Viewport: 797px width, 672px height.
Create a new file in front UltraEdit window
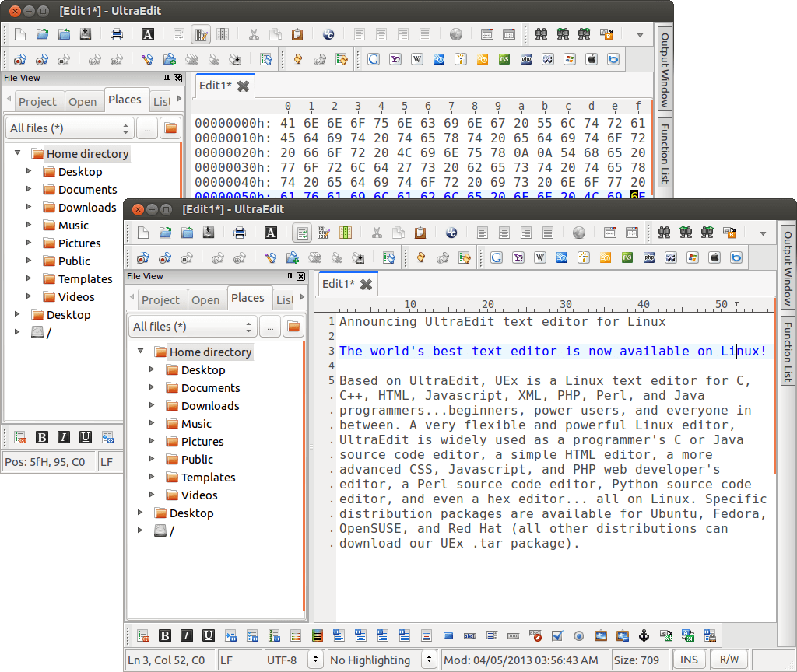143,233
